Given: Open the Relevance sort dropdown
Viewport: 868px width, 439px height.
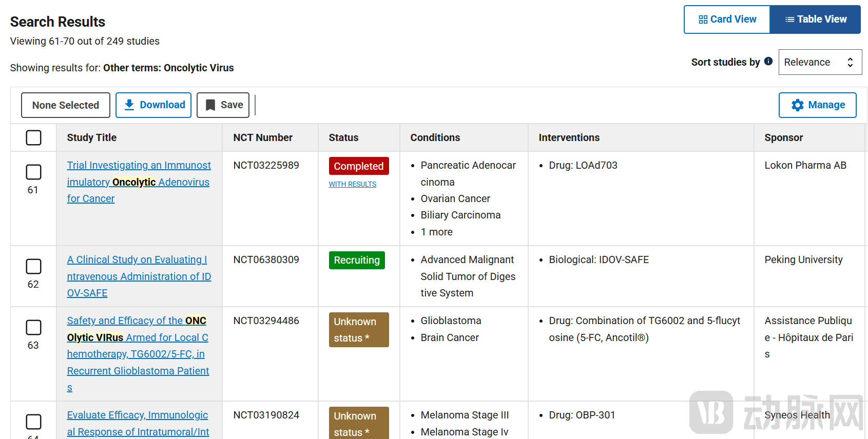Looking at the screenshot, I should click(820, 62).
